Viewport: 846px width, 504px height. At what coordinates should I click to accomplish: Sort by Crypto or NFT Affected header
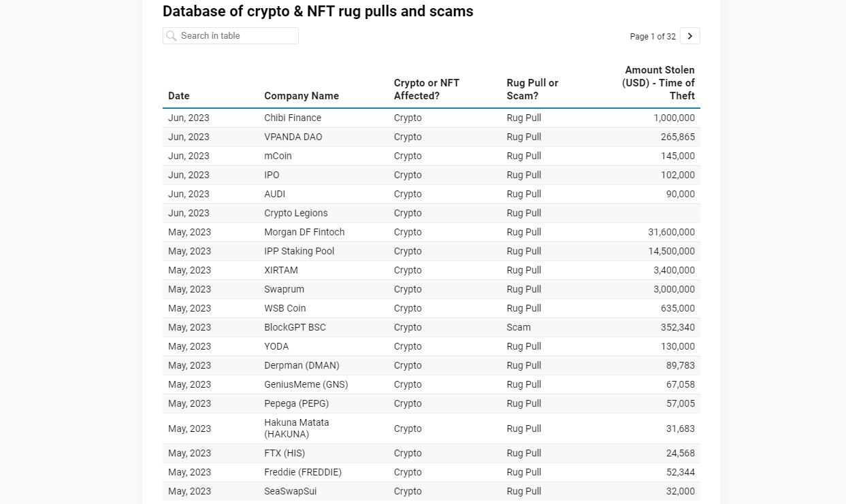pos(427,89)
